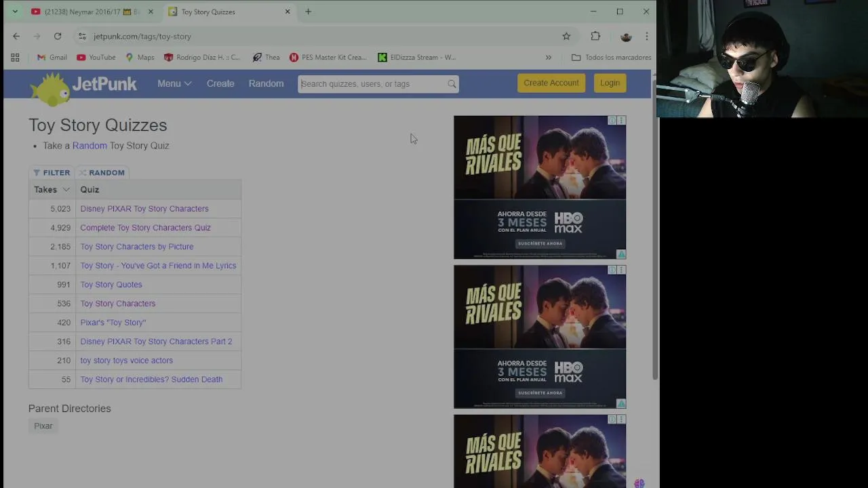Viewport: 868px width, 488px height.
Task: Open the Chrome profile avatar
Action: [626, 37]
